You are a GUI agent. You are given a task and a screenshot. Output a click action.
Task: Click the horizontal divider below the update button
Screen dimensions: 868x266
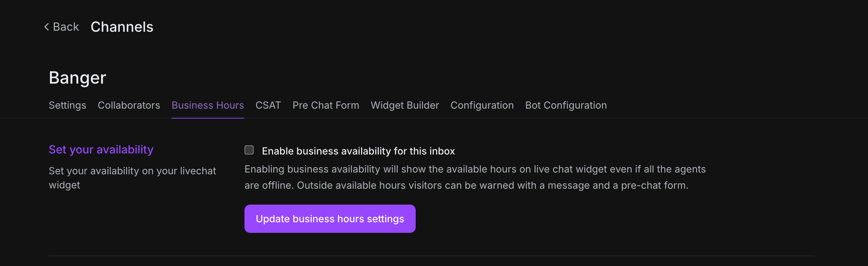[432, 255]
